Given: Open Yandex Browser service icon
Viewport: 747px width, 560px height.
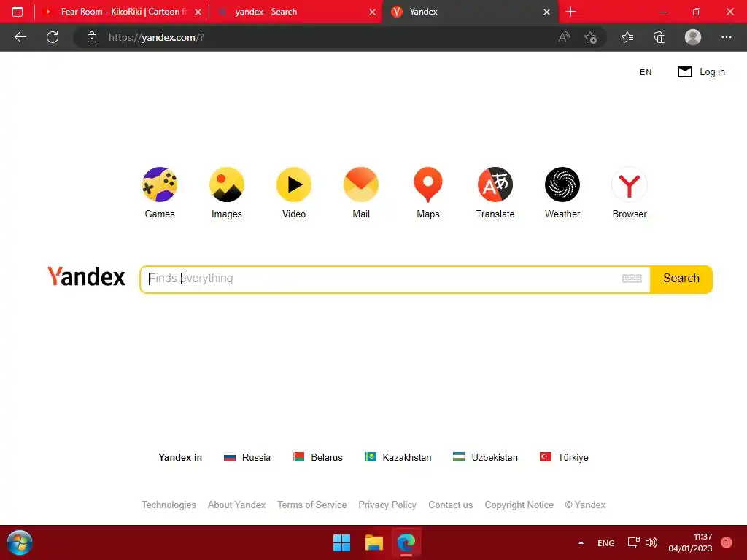Looking at the screenshot, I should pyautogui.click(x=630, y=184).
